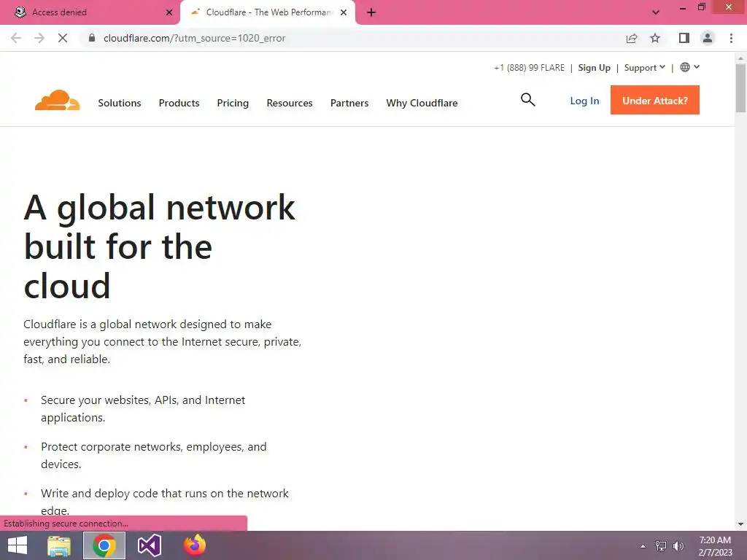Open the network status tray icon
The image size is (747, 560).
click(661, 546)
